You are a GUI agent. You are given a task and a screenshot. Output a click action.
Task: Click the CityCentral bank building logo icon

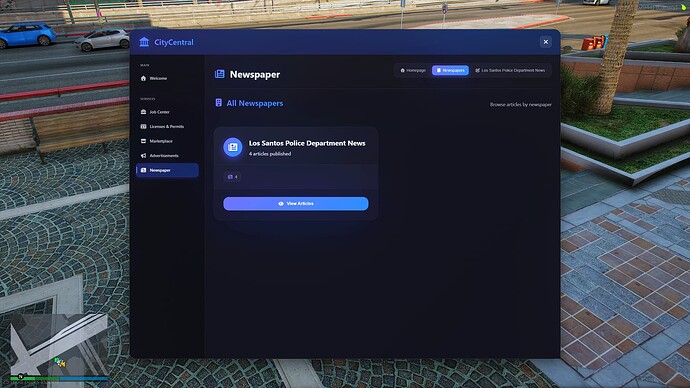pyautogui.click(x=144, y=42)
